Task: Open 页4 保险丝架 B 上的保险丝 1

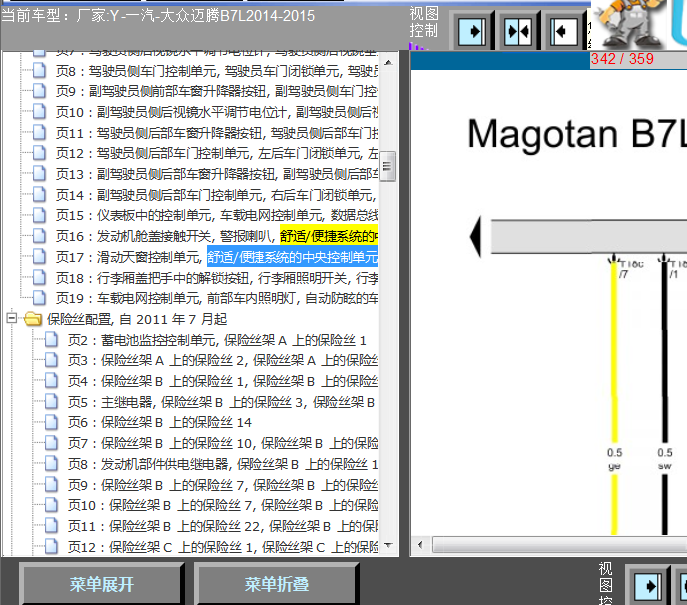Action: pos(223,381)
